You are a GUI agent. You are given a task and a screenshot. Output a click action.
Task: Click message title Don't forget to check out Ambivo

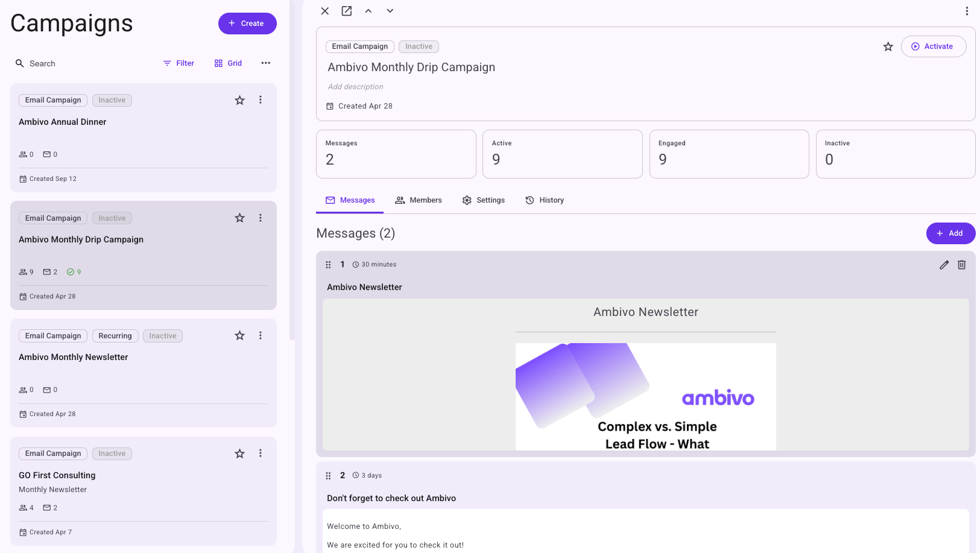click(x=391, y=498)
